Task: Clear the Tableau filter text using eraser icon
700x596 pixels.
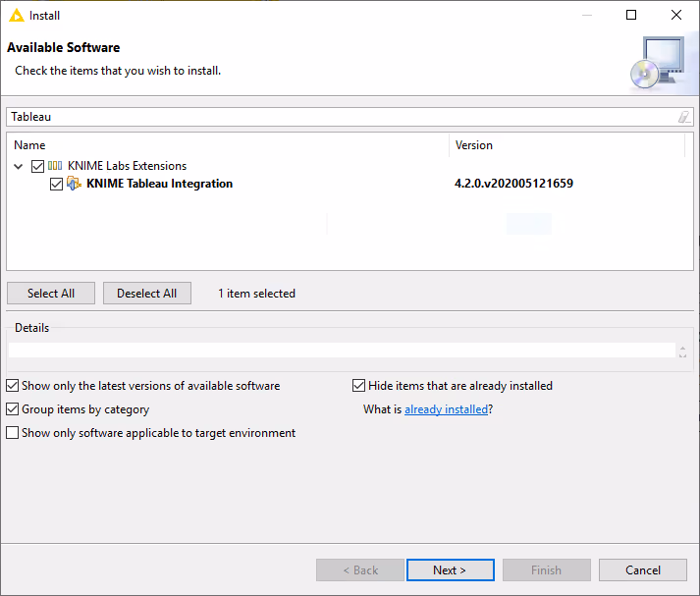Action: tap(683, 117)
